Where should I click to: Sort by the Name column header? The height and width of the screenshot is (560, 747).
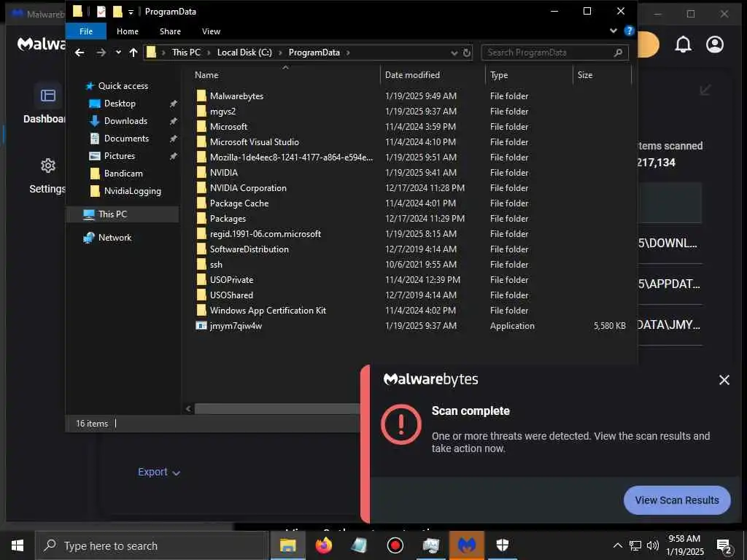pyautogui.click(x=206, y=75)
